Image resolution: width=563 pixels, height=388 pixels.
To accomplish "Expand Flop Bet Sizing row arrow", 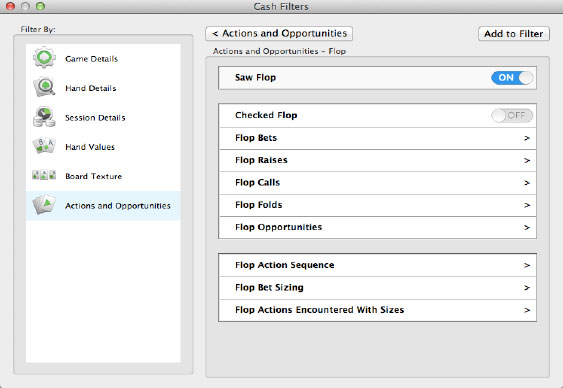I will (x=527, y=288).
